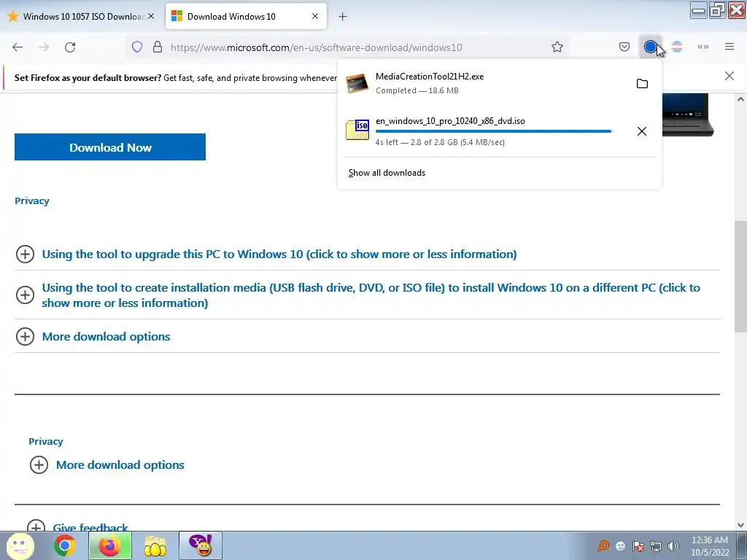Image resolution: width=747 pixels, height=560 pixels.
Task: Click the network tray icon
Action: (656, 546)
